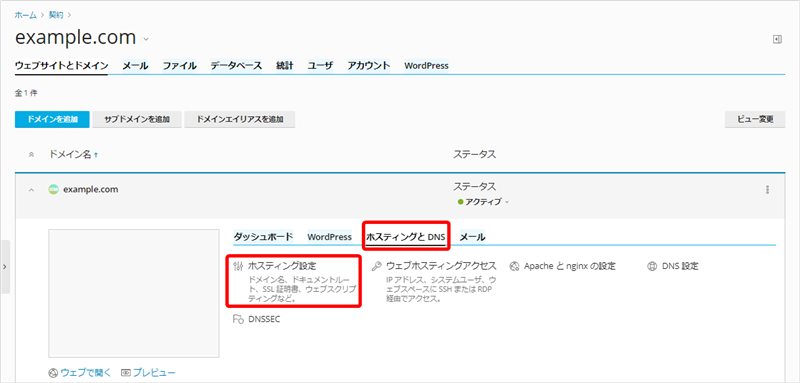Click the website preview thumbnail
The width and height of the screenshot is (800, 383).
tap(134, 293)
